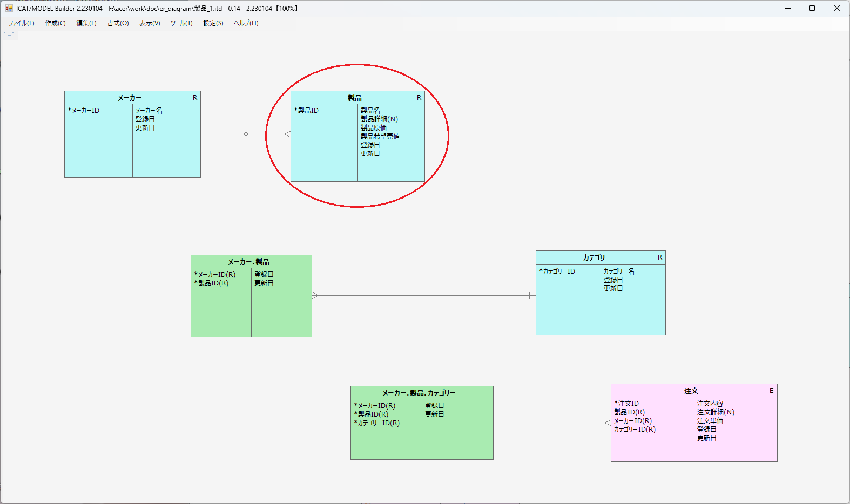Click the 編集(E) menu

(x=86, y=23)
